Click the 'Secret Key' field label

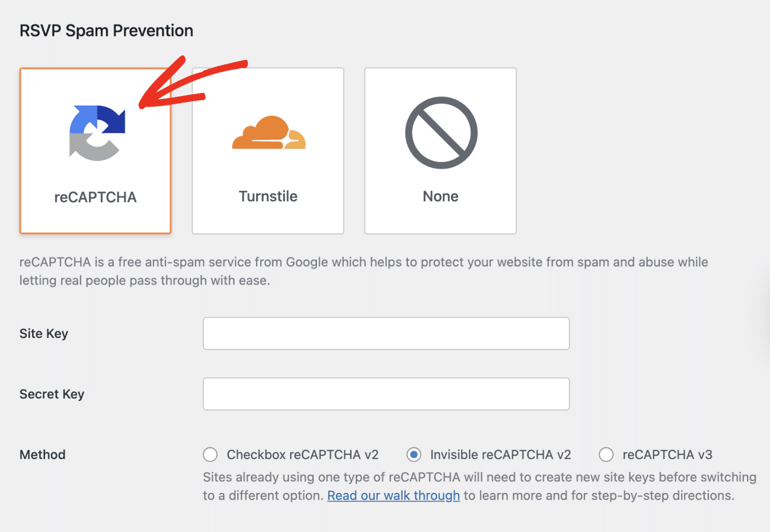pos(52,394)
